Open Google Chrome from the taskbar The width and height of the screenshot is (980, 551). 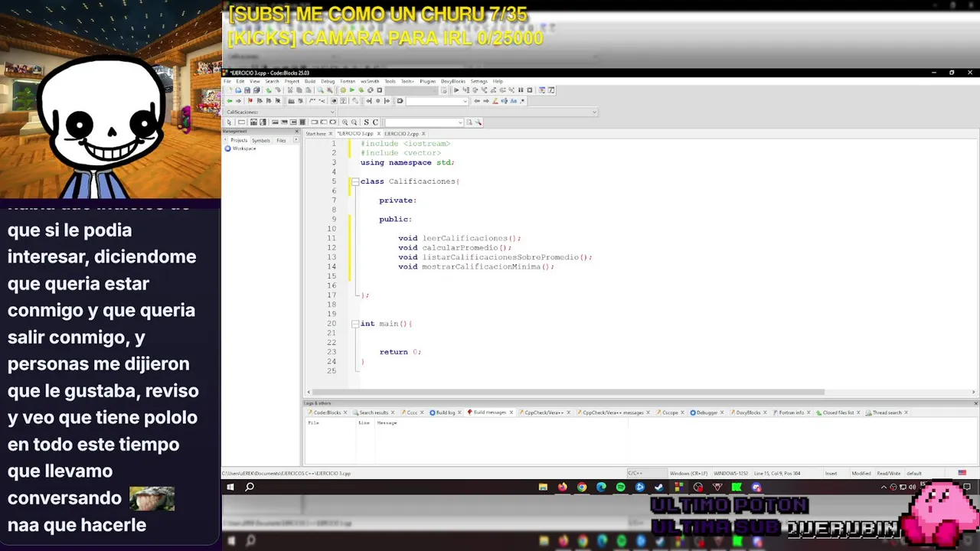pyautogui.click(x=582, y=487)
